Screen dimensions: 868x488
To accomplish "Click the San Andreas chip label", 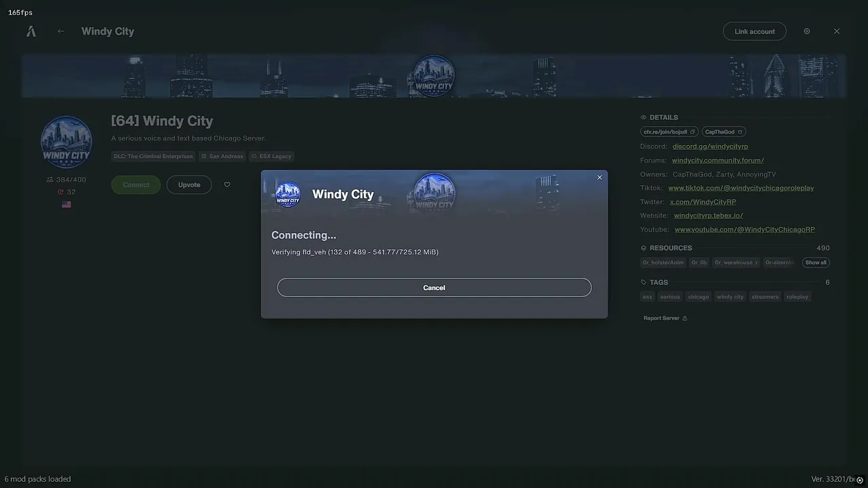I will (x=226, y=157).
